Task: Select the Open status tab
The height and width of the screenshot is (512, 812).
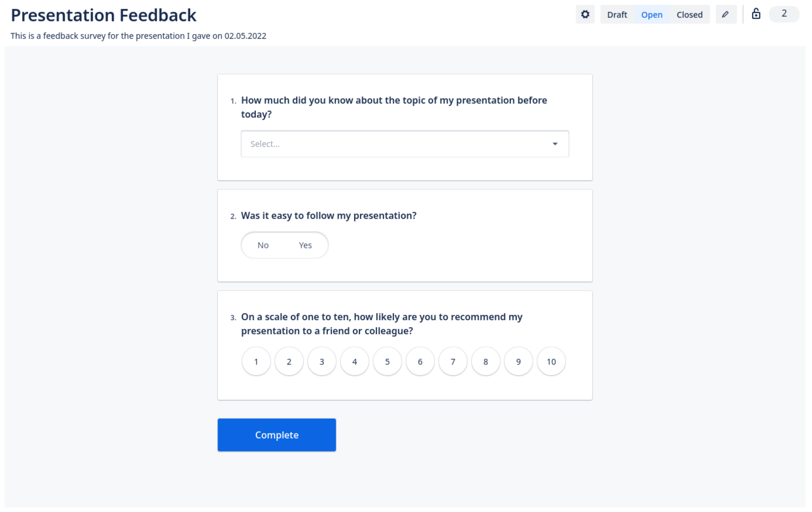Action: pyautogui.click(x=651, y=15)
